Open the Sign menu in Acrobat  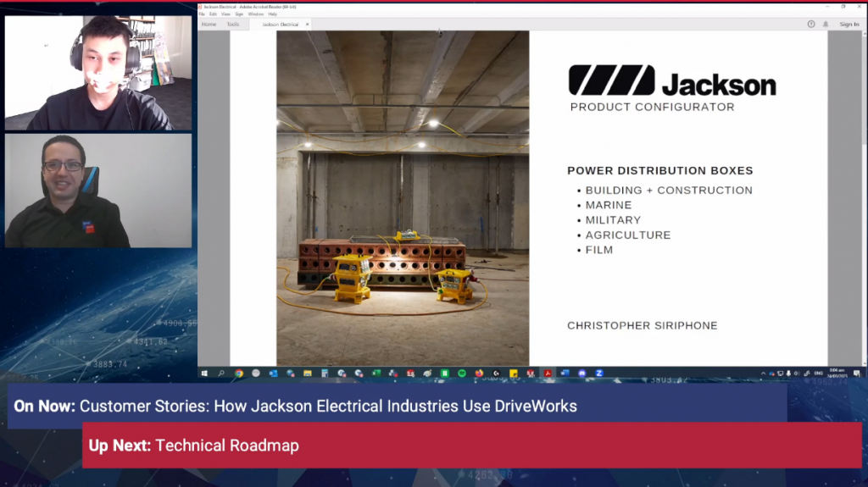(x=239, y=14)
